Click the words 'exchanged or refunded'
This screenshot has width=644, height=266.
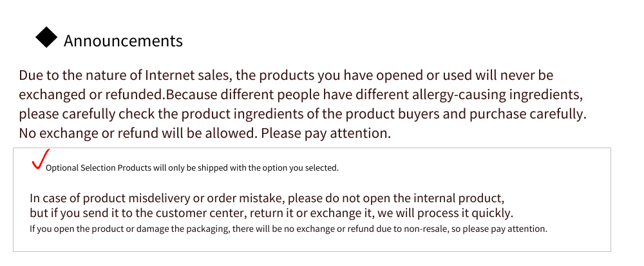click(91, 95)
